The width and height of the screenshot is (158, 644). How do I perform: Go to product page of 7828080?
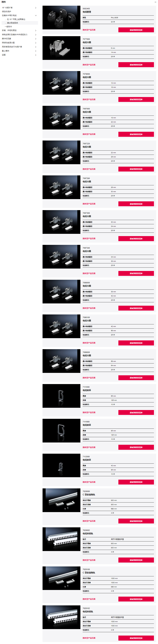[89, 521]
